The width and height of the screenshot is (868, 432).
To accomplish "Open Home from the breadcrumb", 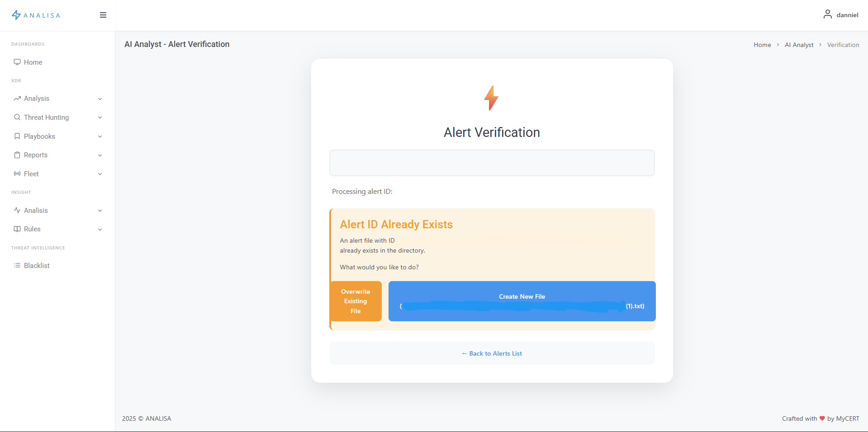I will tap(762, 44).
